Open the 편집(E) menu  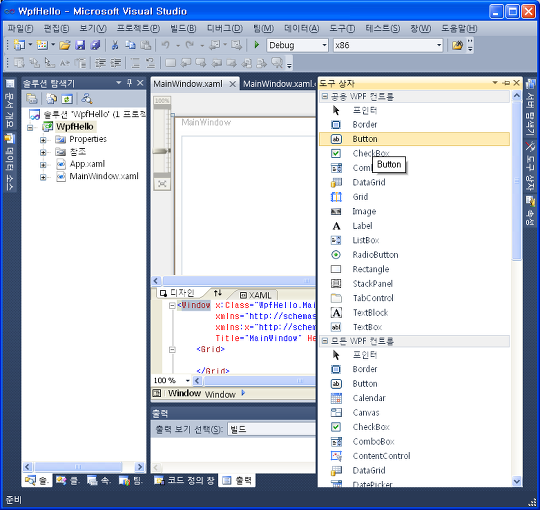click(56, 29)
